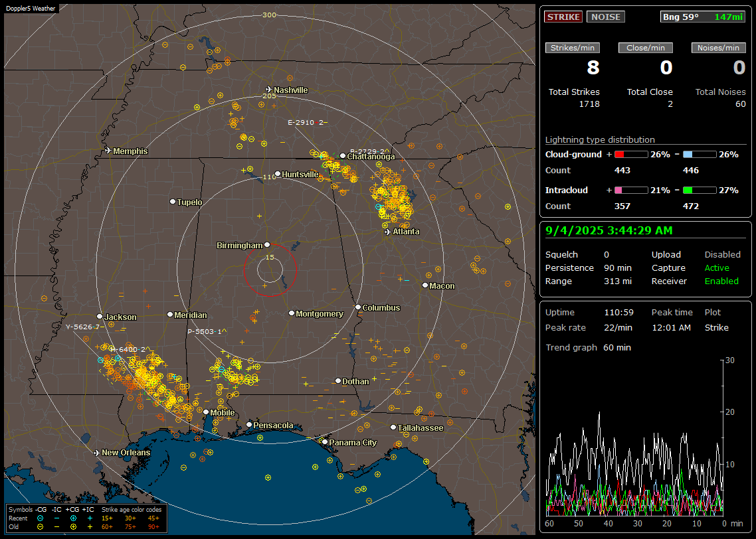Click the New Orleans airport icon
The image size is (756, 539).
(97, 453)
